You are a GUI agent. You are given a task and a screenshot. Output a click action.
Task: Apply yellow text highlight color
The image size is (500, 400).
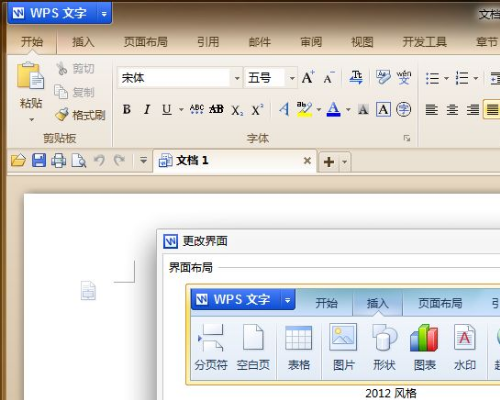point(304,109)
